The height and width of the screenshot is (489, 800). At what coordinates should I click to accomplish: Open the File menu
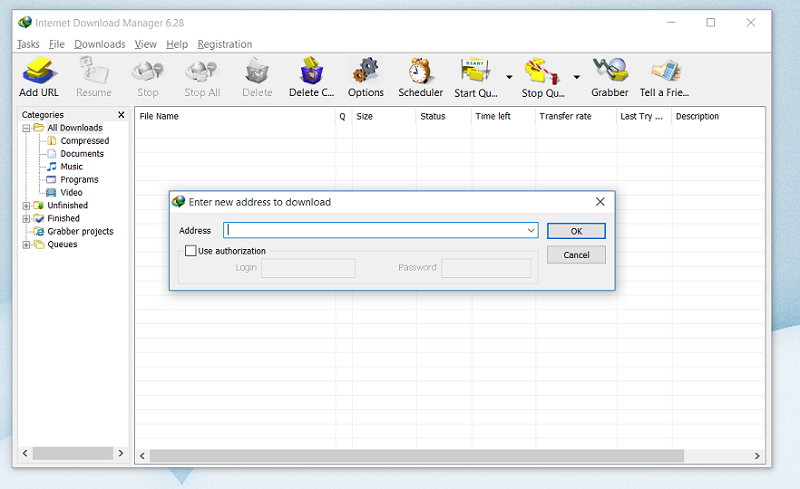pos(57,44)
